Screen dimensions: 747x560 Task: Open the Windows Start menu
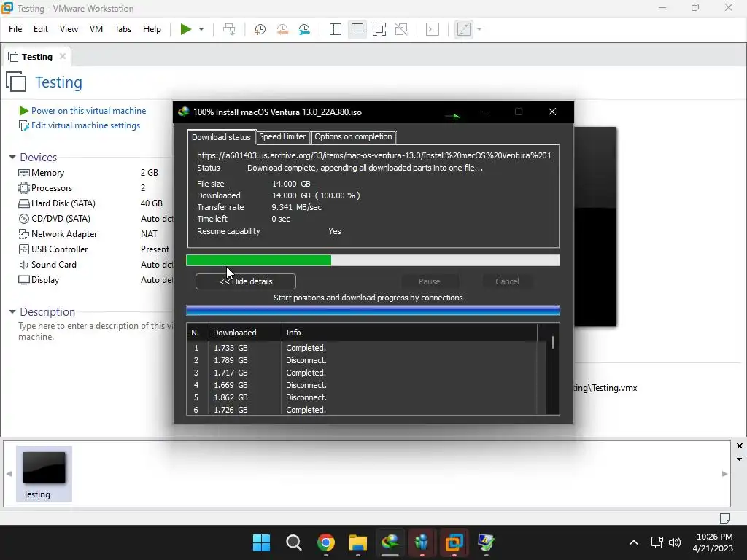pyautogui.click(x=261, y=542)
